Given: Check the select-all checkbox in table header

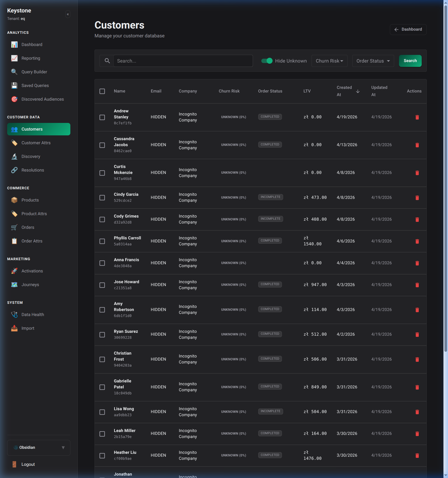Looking at the screenshot, I should 102,91.
